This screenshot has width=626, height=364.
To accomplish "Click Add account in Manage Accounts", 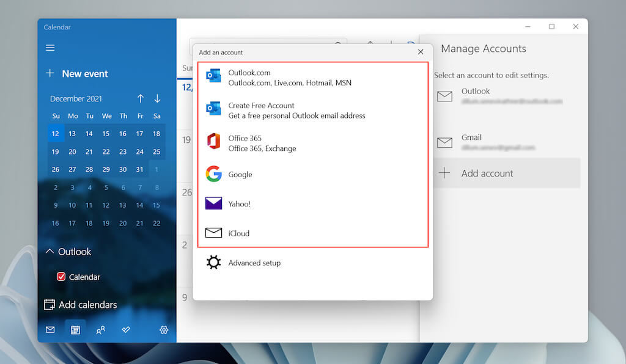I will coord(507,173).
